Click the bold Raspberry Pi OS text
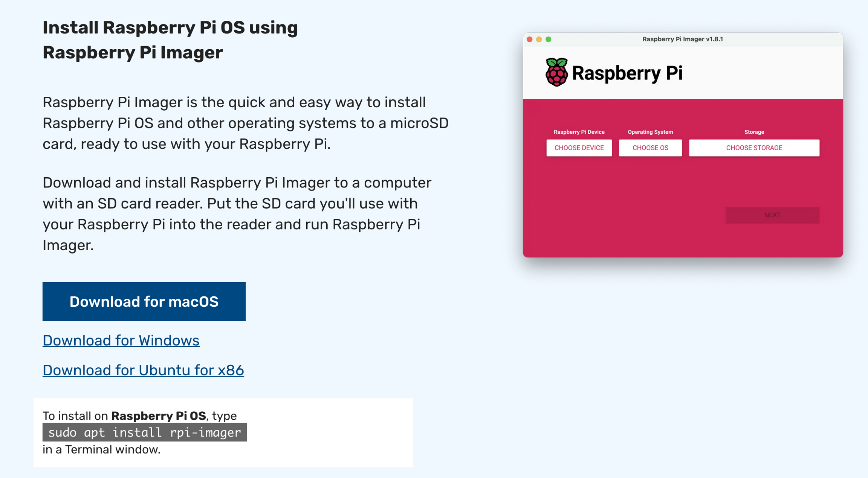Screen dimensions: 868x478 pos(158,416)
